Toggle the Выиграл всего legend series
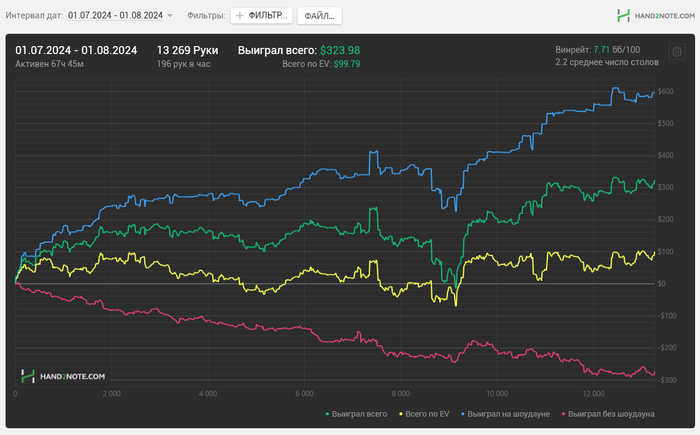The image size is (700, 435). point(360,413)
